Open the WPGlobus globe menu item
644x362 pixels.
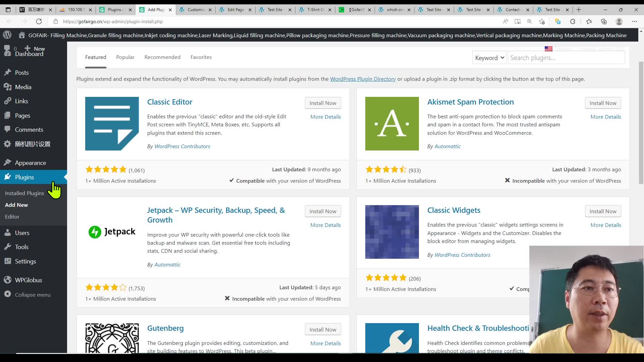[28, 280]
